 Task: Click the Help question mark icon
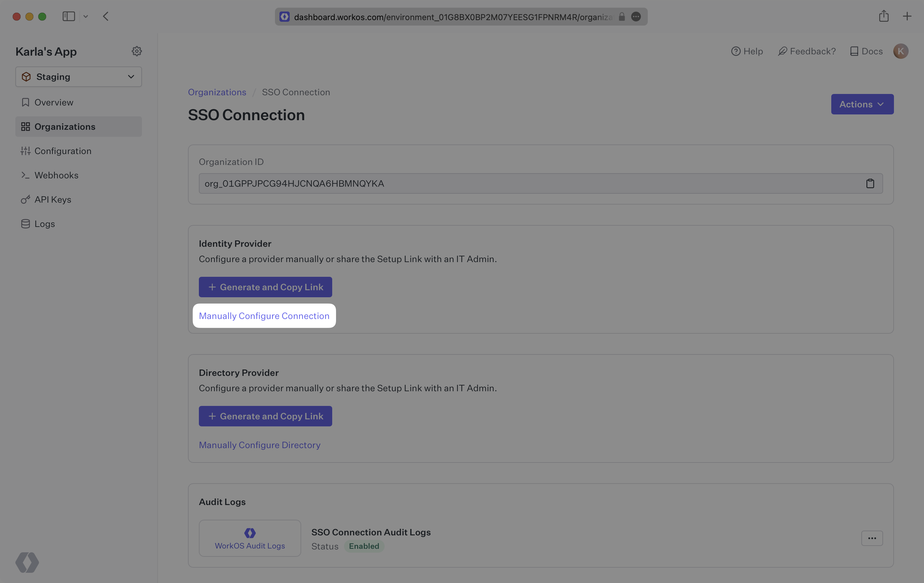click(x=736, y=51)
